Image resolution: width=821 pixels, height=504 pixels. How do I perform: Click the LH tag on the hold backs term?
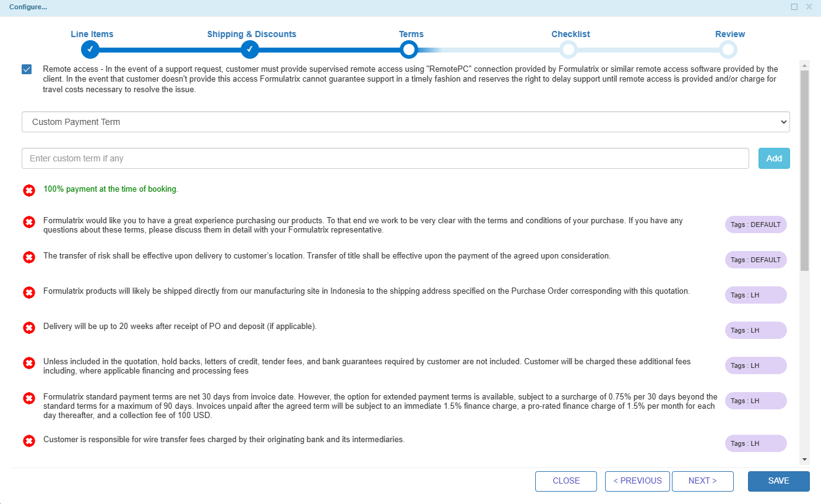click(755, 365)
